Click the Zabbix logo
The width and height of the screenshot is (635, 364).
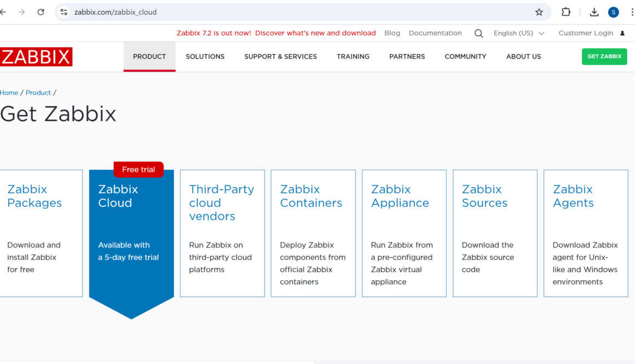pos(36,56)
